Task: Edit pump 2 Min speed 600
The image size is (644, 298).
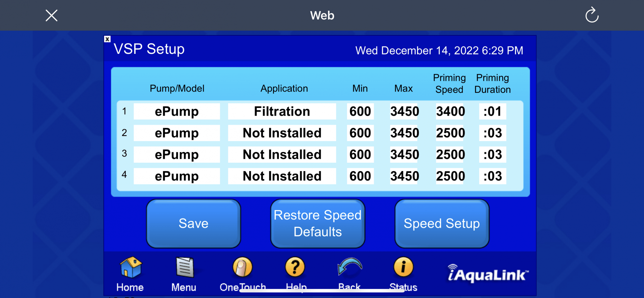Action: [x=360, y=133]
